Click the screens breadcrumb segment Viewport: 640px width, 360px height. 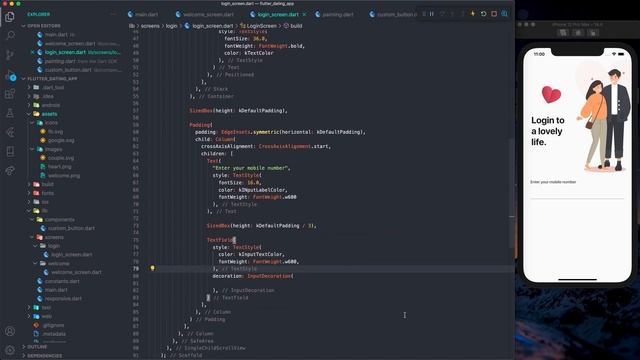tap(150, 26)
